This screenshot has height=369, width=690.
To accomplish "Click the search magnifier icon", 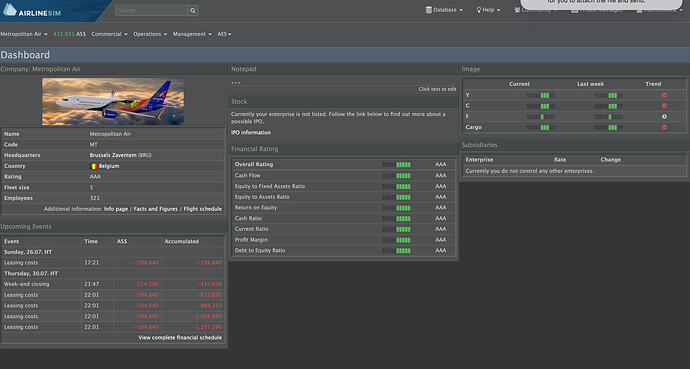I will 193,11.
